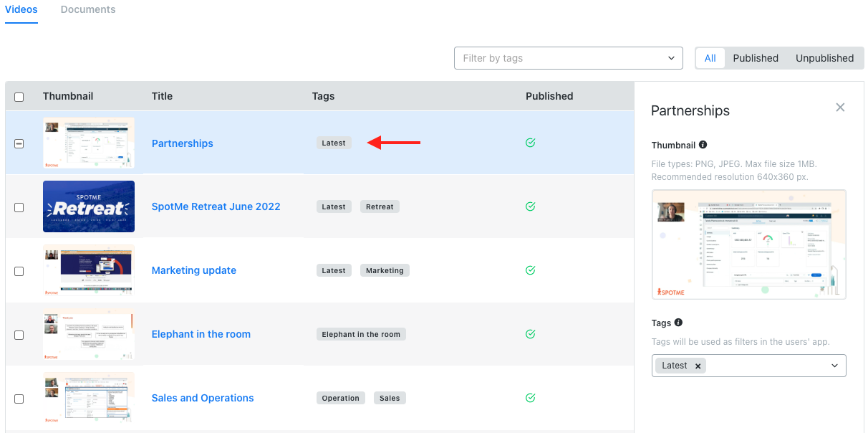The height and width of the screenshot is (433, 868).
Task: Click the published checkmark for SpotMe Retreat
Action: pyautogui.click(x=531, y=206)
